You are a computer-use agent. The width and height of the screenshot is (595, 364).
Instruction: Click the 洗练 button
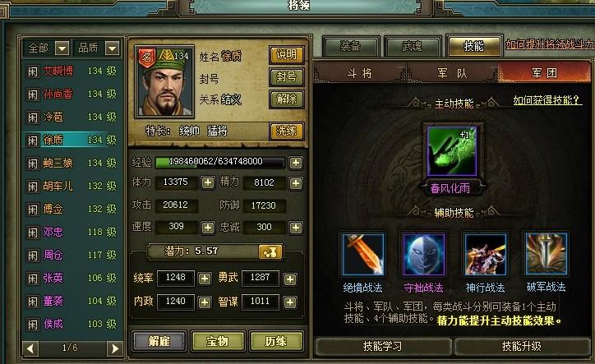click(287, 131)
